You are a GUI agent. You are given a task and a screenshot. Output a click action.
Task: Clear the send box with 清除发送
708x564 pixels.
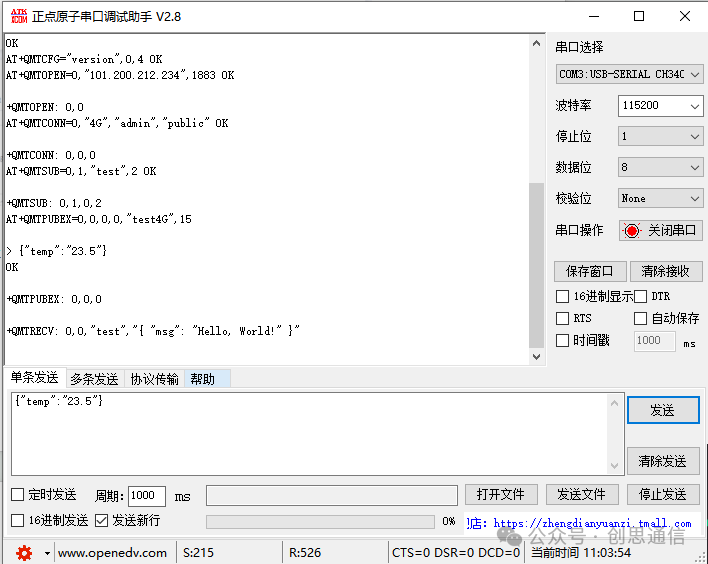tap(663, 461)
